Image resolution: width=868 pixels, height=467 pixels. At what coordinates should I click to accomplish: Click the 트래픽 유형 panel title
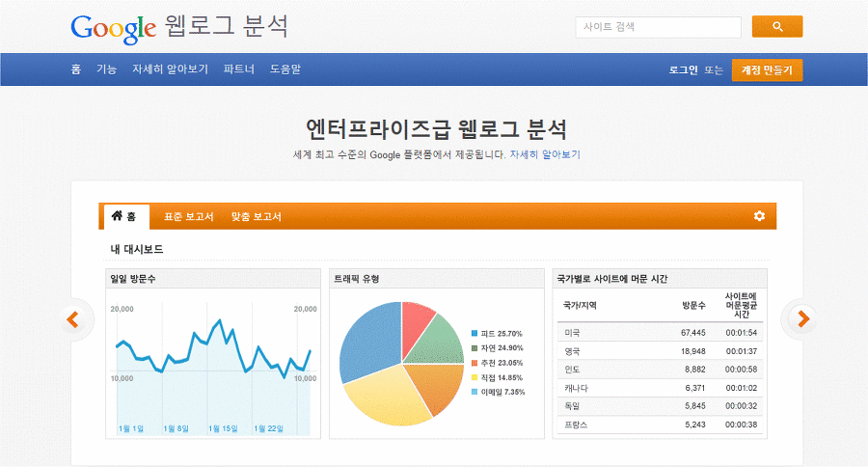click(x=357, y=279)
